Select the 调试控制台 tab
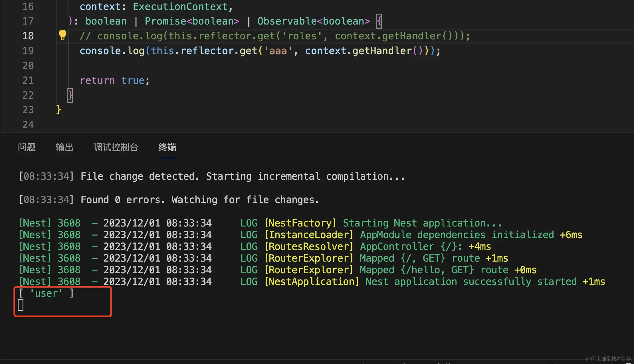The image size is (634, 364). pos(116,147)
